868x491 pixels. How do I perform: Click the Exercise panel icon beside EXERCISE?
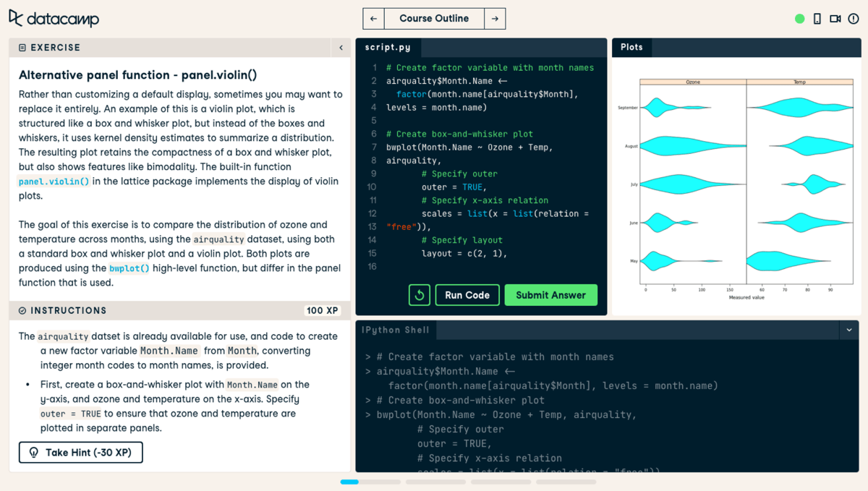(22, 46)
